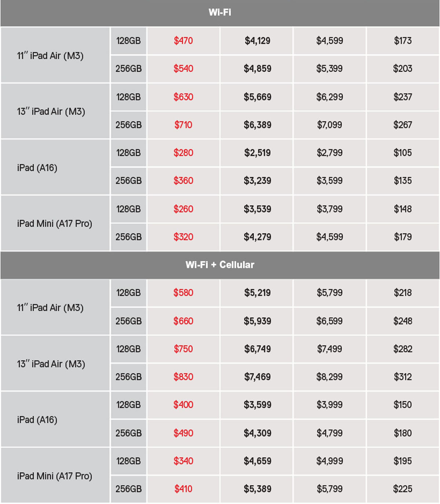Select the red $470 price cell
This screenshot has width=440, height=504.
183,41
